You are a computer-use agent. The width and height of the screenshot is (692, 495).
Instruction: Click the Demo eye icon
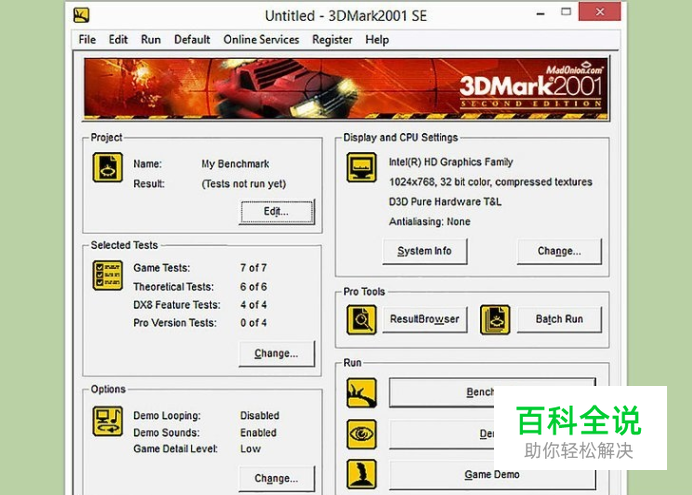click(x=361, y=434)
